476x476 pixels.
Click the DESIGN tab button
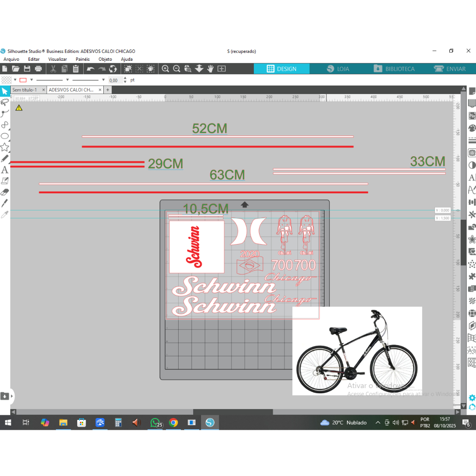click(281, 69)
